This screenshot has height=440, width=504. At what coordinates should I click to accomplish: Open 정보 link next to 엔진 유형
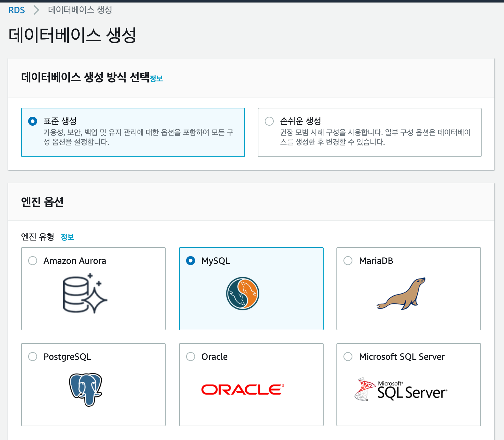click(67, 237)
